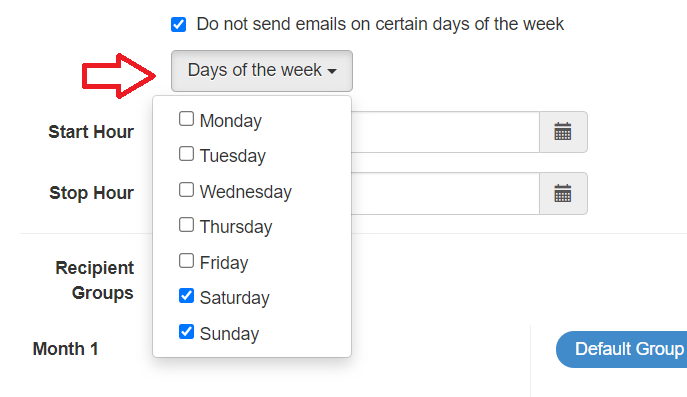This screenshot has height=397, width=687.
Task: Click the Sunday label text
Action: coord(229,334)
